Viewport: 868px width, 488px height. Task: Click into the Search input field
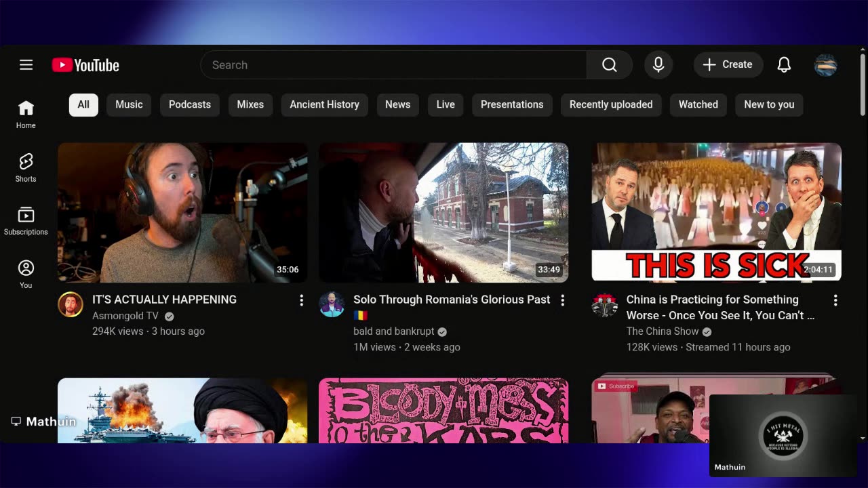point(393,65)
